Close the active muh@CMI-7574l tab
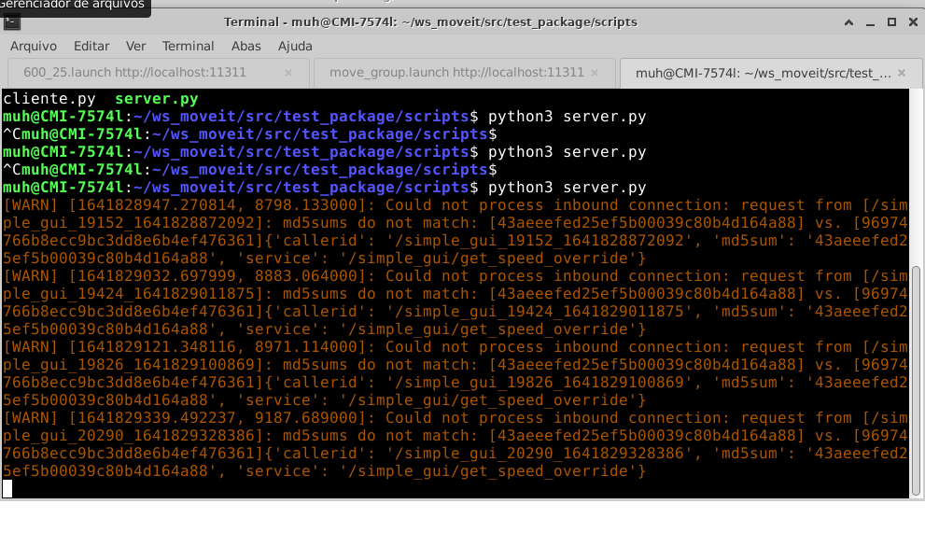The height and width of the screenshot is (560, 925). click(x=901, y=71)
